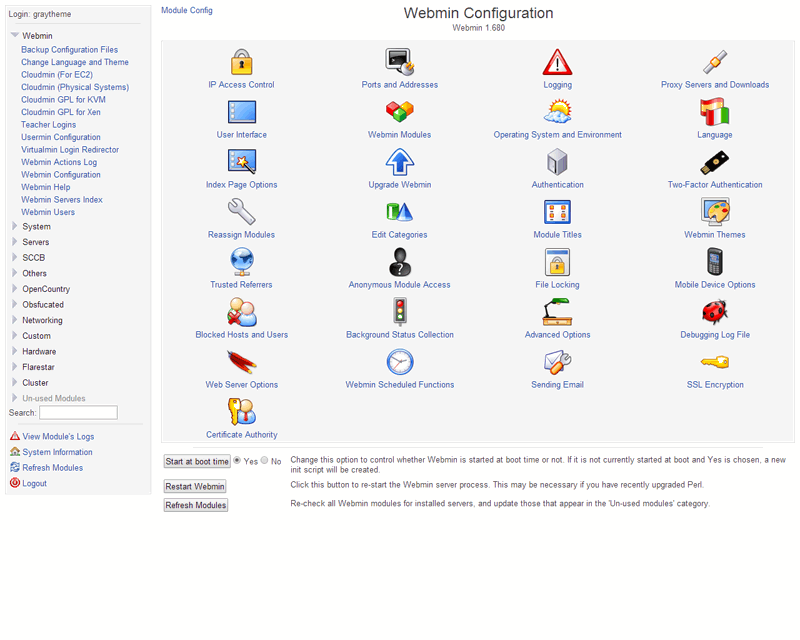Open the Webmin Themes palette icon
800x640 pixels.
715,211
